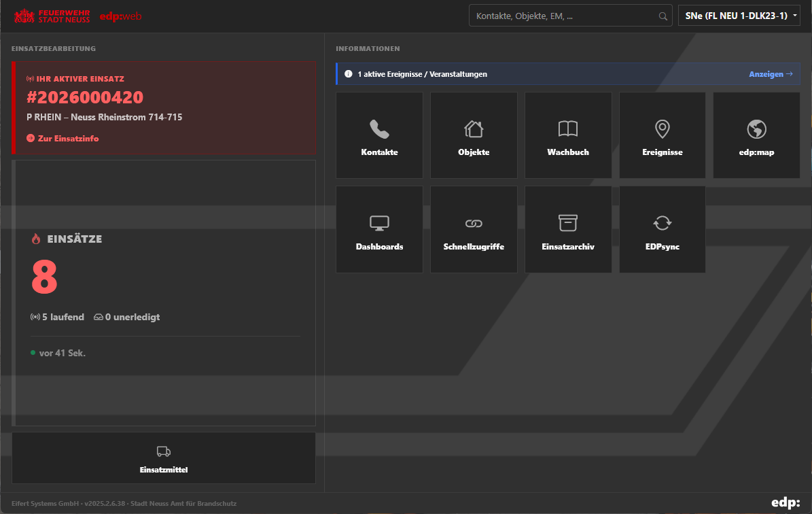Viewport: 812px width, 514px height.
Task: Click the large Einsätze count 8
Action: pyautogui.click(x=45, y=277)
